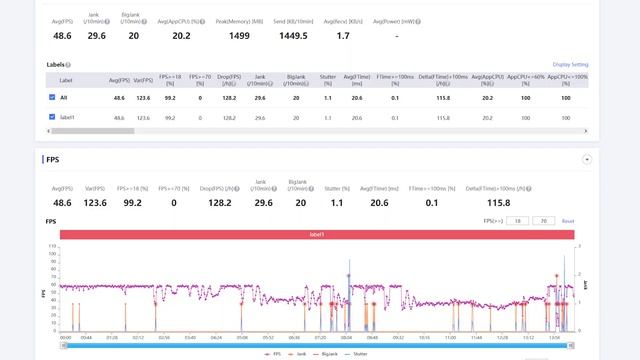Click Avg(FTime) [ms] column header in labels table
This screenshot has width=640, height=360.
pos(357,80)
